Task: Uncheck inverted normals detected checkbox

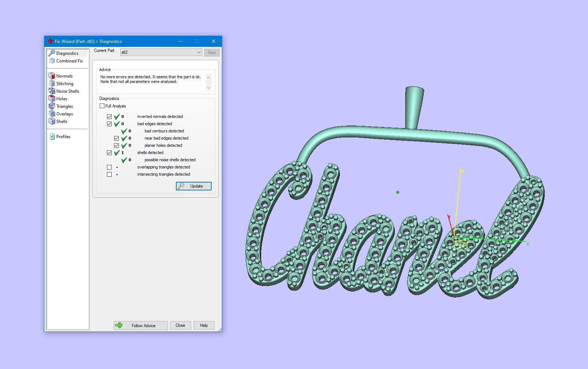Action: [x=109, y=117]
